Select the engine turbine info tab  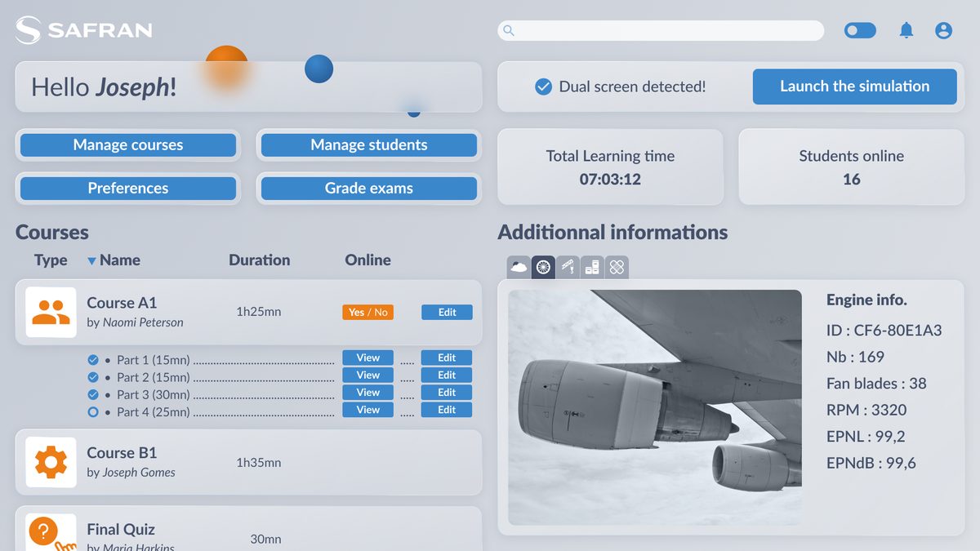543,267
